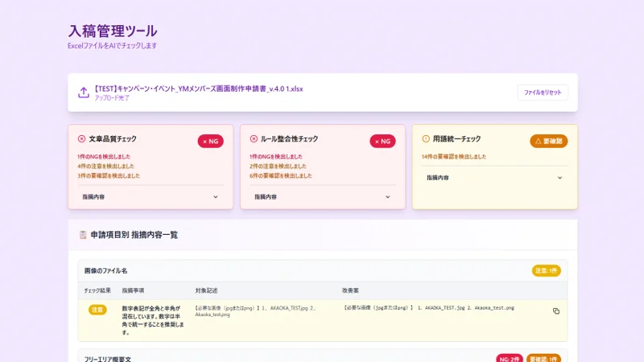The height and width of the screenshot is (362, 644).
Task: Click 1件のNGを検出しました in ルール整合性チェック card
Action: click(276, 156)
